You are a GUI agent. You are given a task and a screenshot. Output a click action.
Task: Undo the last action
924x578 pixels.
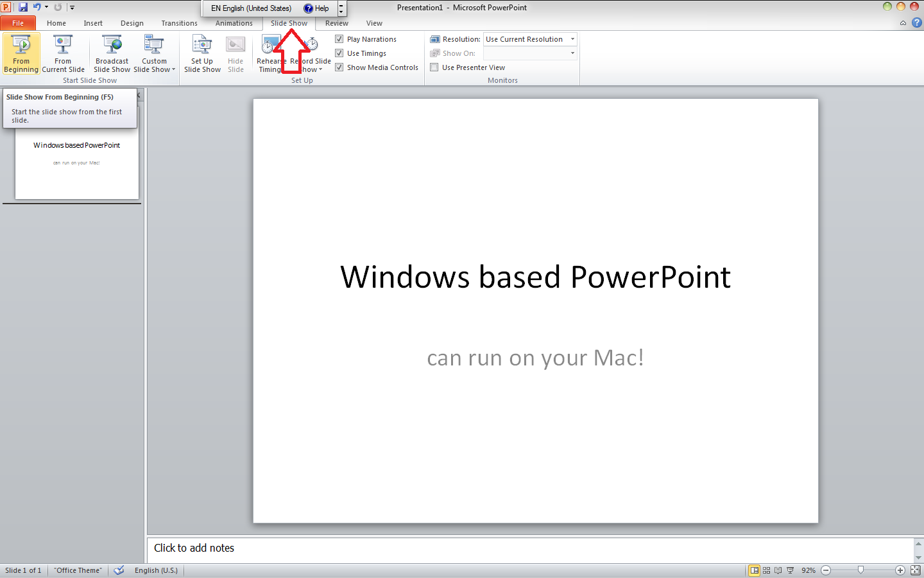click(37, 7)
